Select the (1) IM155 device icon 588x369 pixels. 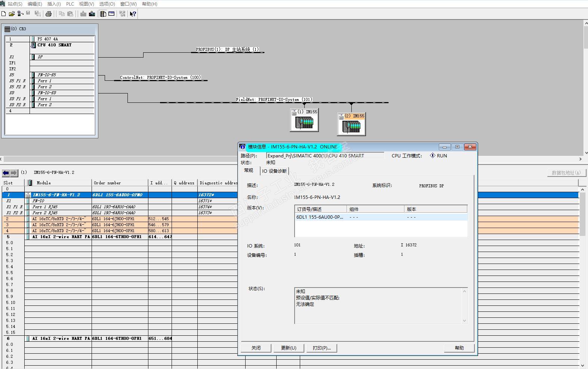coord(304,120)
